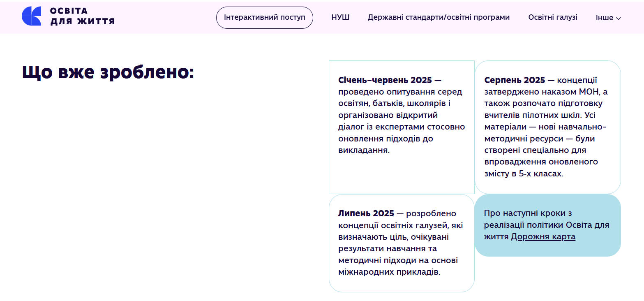Click the bold "Серпень 2025" date label
The height and width of the screenshot is (301, 644).
(x=515, y=80)
